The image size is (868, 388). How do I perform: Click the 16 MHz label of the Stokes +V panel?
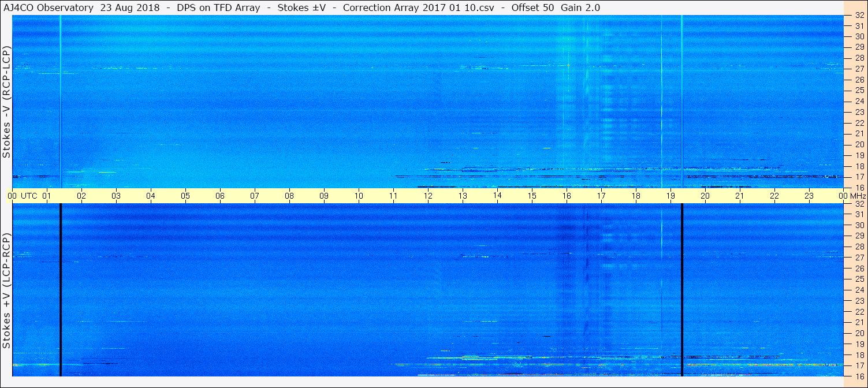pos(859,376)
